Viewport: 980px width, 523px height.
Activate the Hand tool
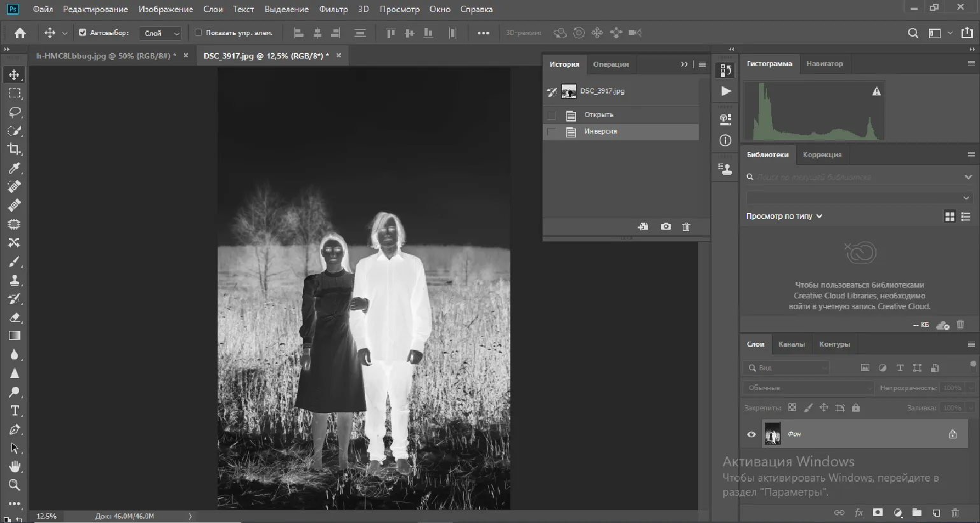14,466
